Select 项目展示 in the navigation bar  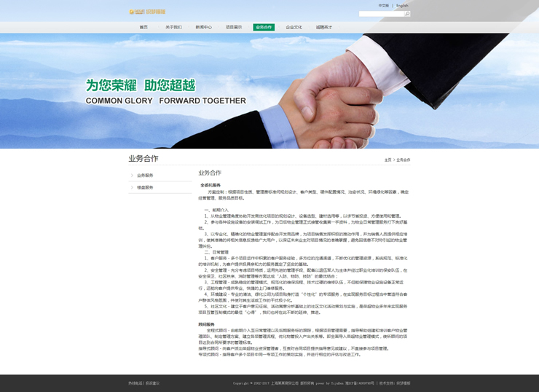tap(234, 27)
